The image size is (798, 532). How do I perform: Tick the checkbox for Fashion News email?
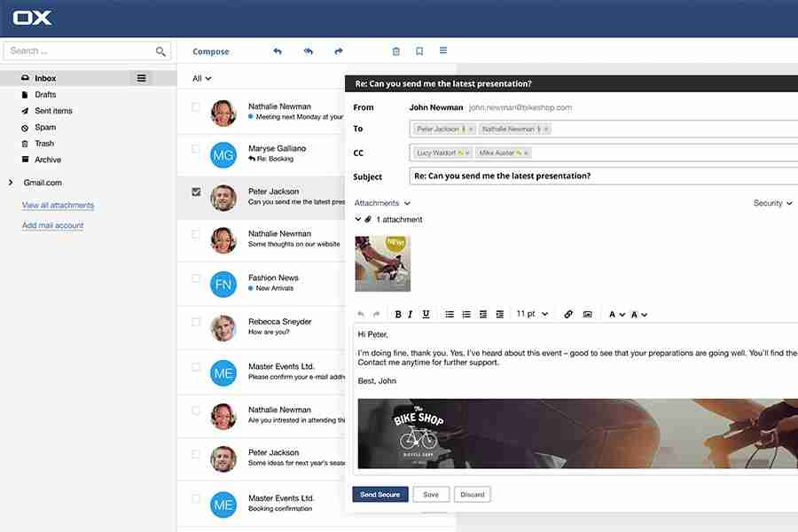click(x=196, y=278)
